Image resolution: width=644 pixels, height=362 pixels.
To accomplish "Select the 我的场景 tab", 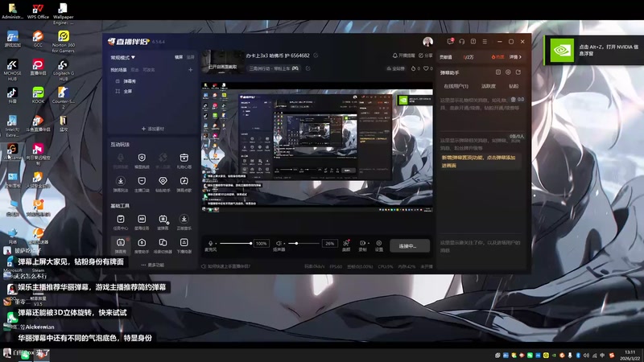I will point(118,70).
